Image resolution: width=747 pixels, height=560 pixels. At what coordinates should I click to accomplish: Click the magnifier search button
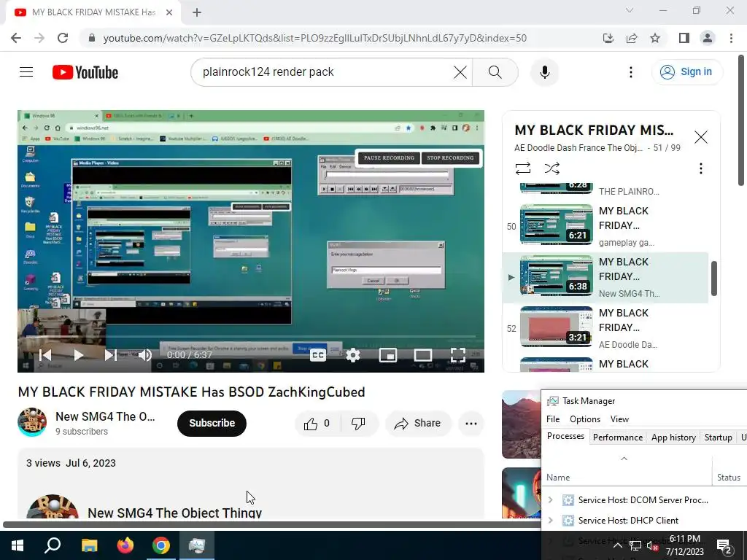tap(495, 72)
